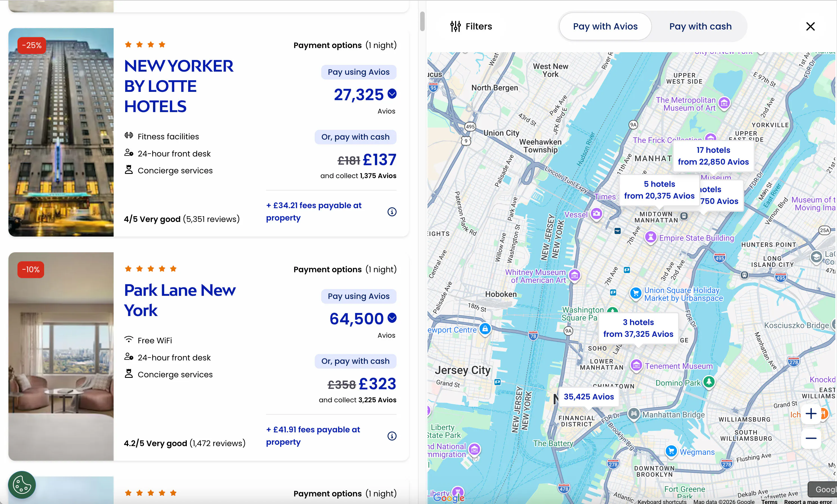Switch to Pay with cash
The width and height of the screenshot is (837, 504).
[700, 26]
